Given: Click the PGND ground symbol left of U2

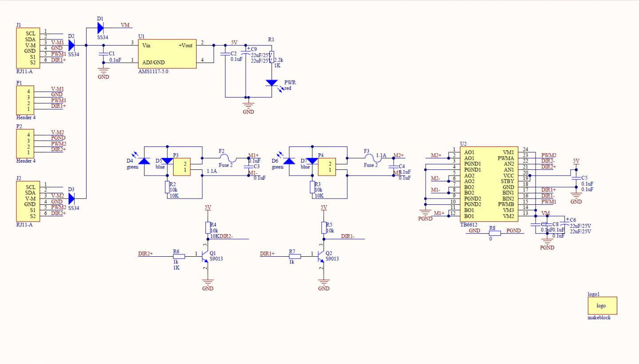Looking at the screenshot, I should (x=425, y=214).
